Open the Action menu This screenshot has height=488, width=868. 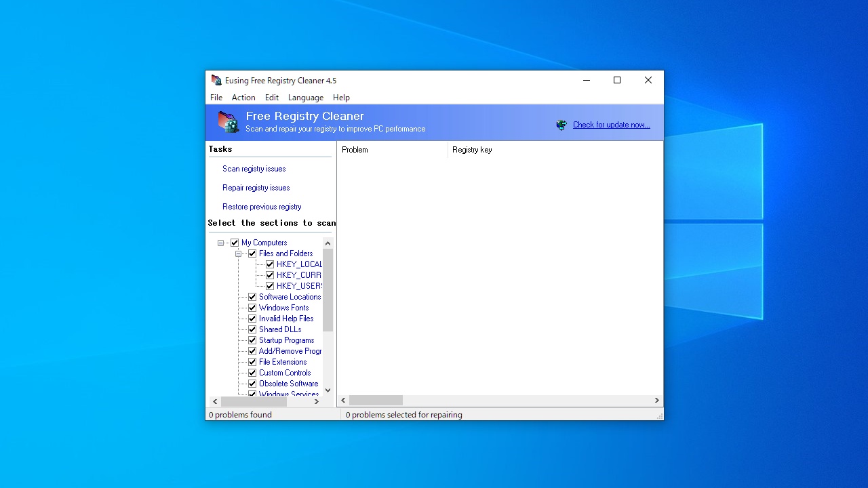pos(243,98)
